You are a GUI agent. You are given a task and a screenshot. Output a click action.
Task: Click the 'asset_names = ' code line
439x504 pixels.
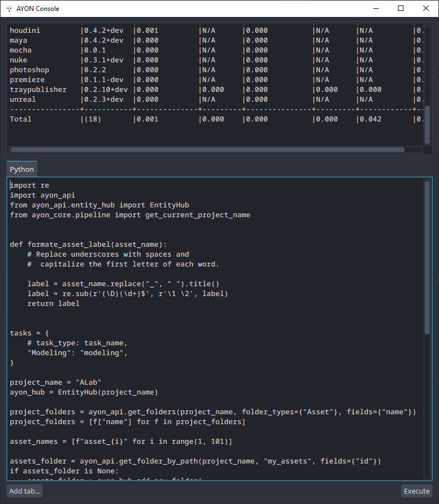pyautogui.click(x=121, y=442)
